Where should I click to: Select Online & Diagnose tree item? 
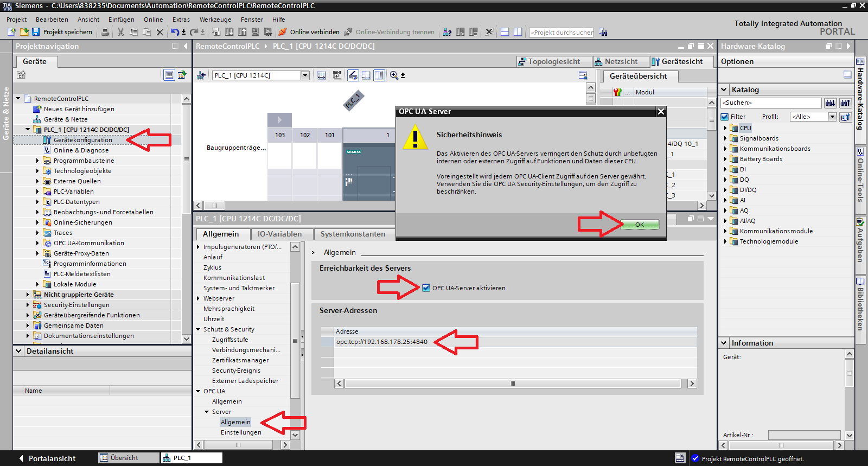(x=81, y=150)
